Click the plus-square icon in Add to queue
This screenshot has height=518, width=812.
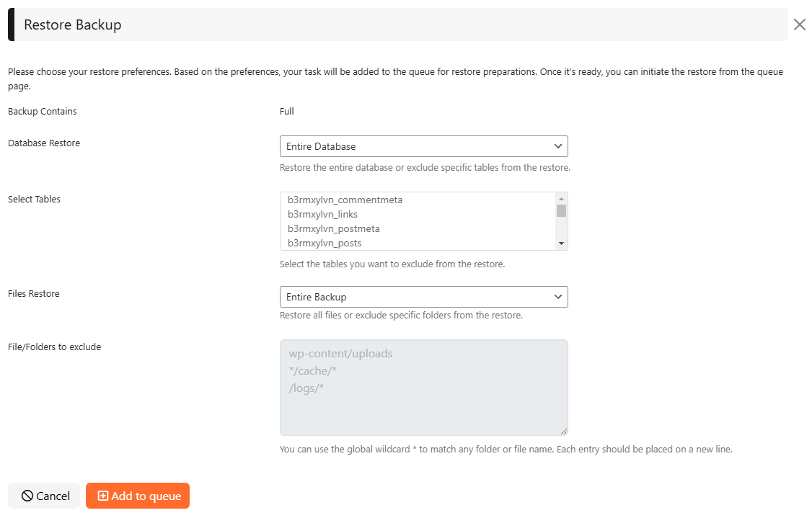click(102, 496)
